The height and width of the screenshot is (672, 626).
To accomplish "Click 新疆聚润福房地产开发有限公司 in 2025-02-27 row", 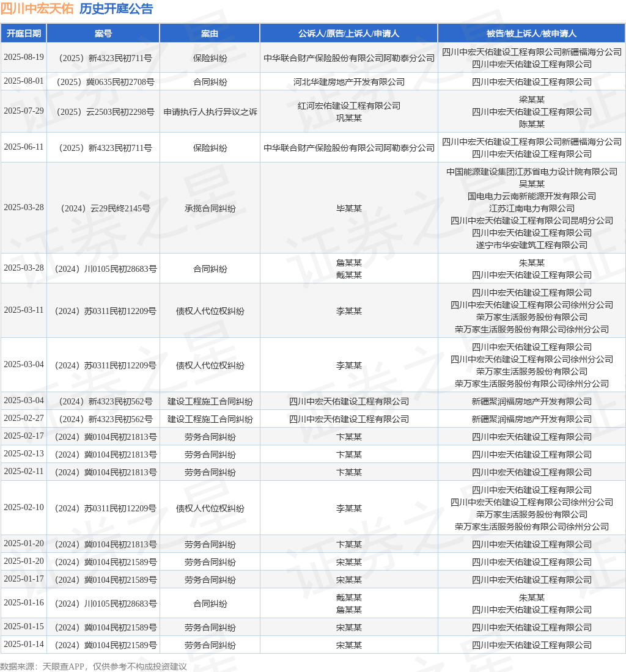I will (532, 419).
